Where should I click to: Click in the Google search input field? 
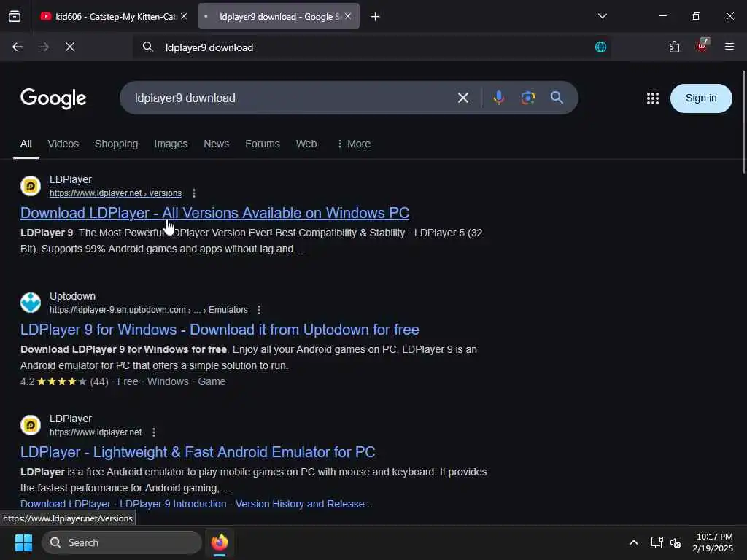pos(290,98)
